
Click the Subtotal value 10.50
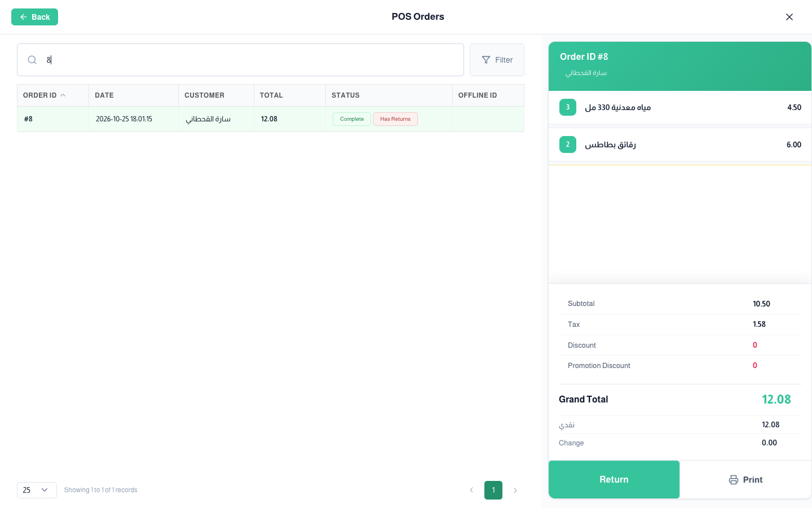(761, 304)
